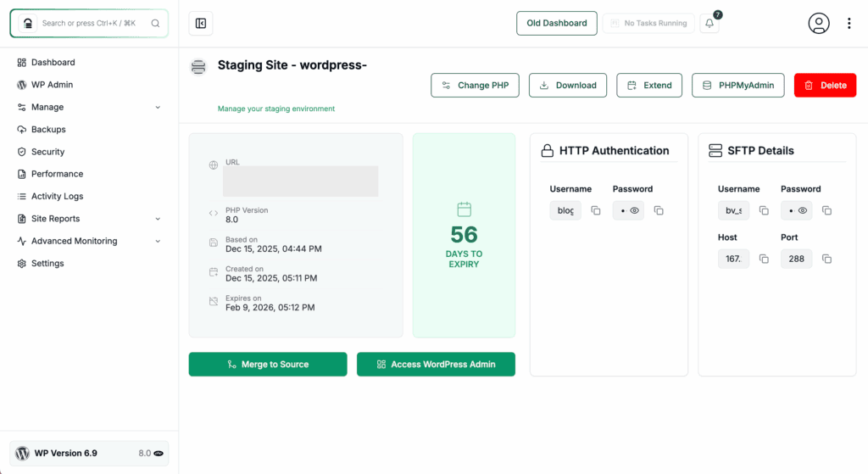
Task: Click the Dashboard grid icon in sidebar
Action: tap(21, 63)
